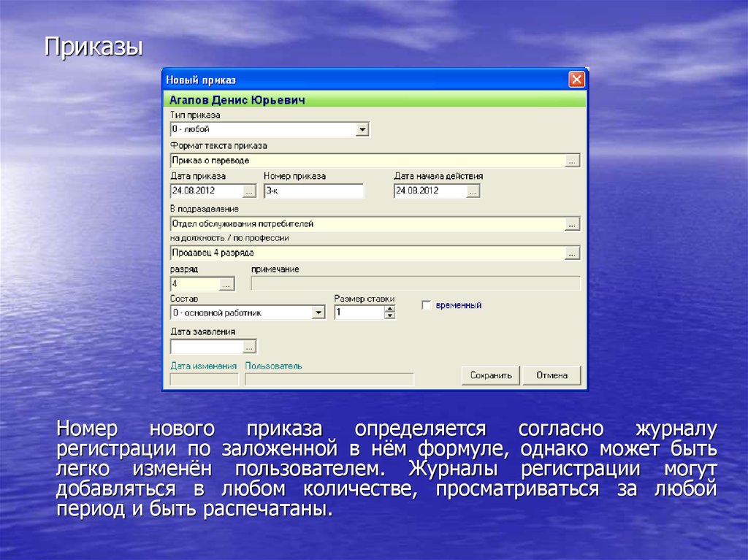
Task: Open the picker for "на должность / по профессии"
Action: [571, 253]
